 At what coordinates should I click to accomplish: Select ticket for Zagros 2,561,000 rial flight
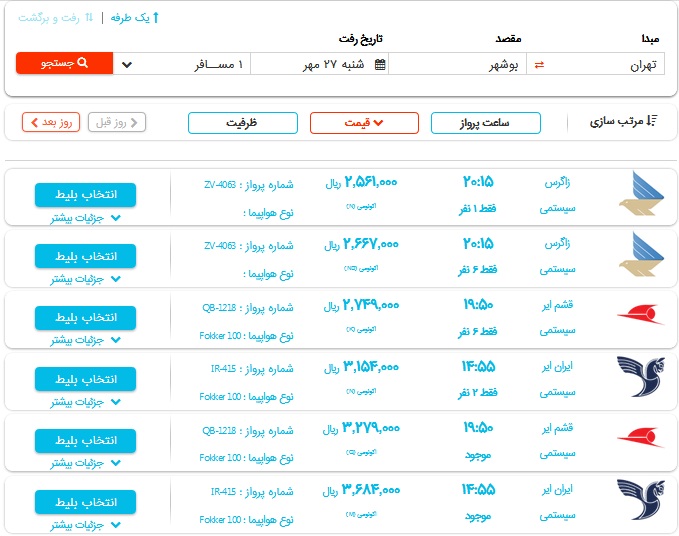coord(85,195)
